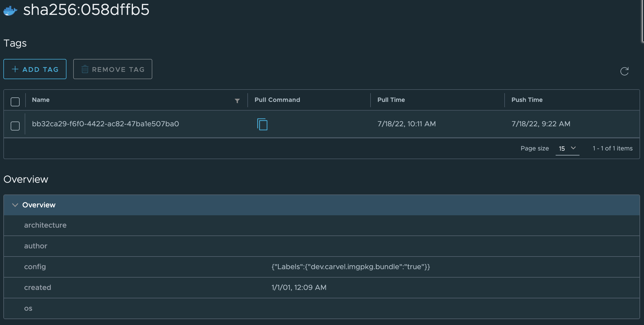Refresh the tags list
The image size is (644, 325).
(625, 71)
